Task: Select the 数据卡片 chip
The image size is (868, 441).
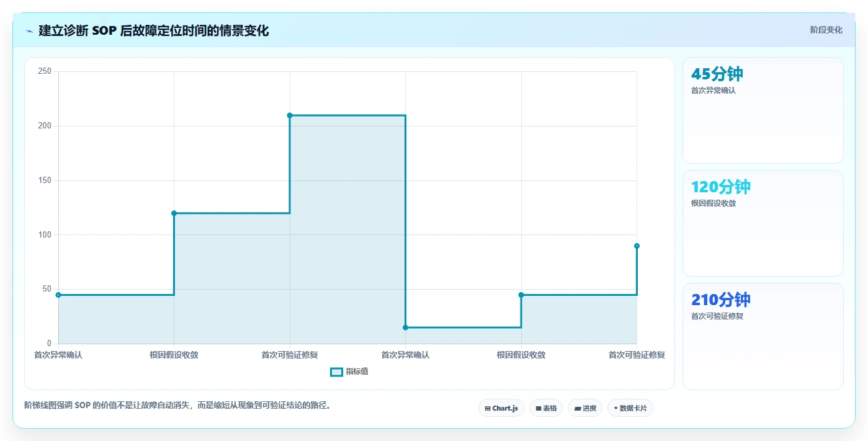Action: pyautogui.click(x=630, y=408)
